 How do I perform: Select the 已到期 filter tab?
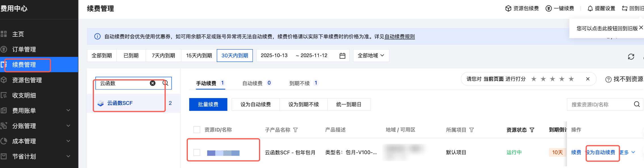pyautogui.click(x=131, y=55)
